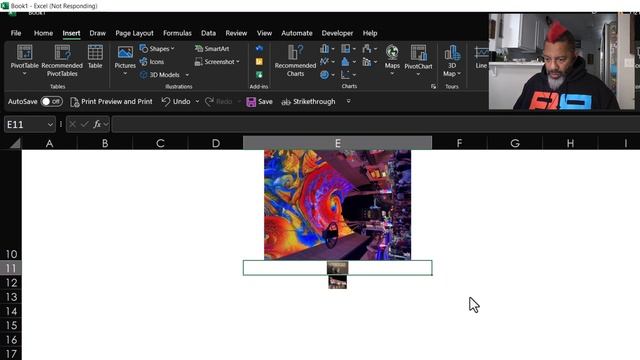Open the Help tab
The image size is (640, 360).
370,33
